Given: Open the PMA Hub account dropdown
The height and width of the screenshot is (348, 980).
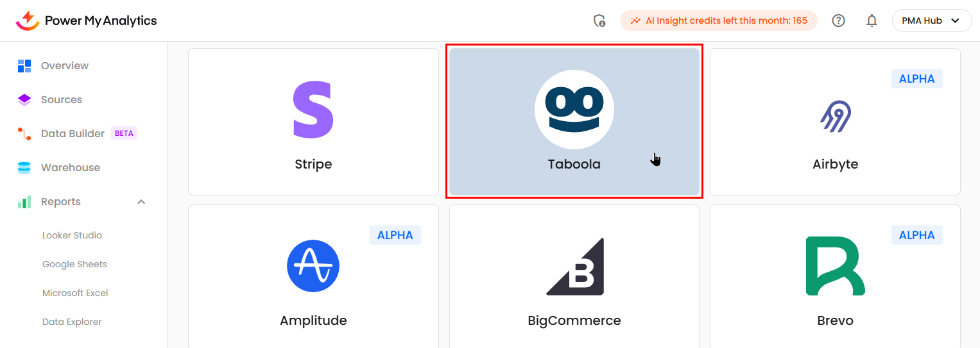Looking at the screenshot, I should (931, 21).
